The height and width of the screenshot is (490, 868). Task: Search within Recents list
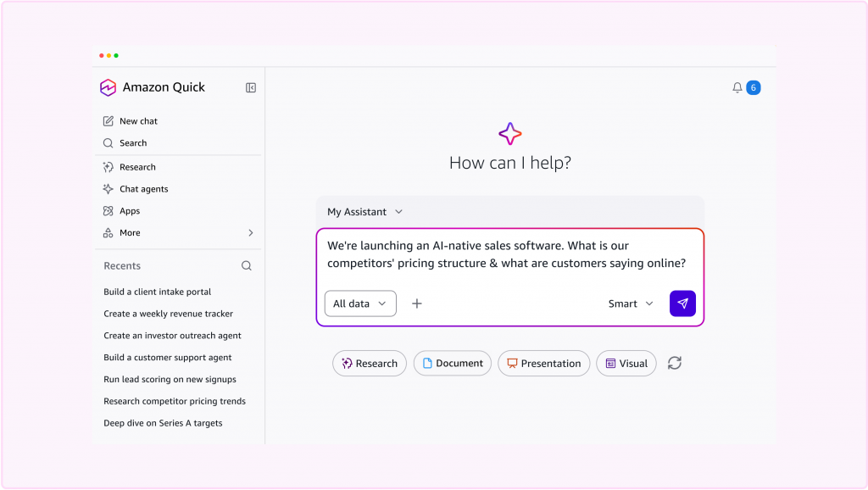247,265
